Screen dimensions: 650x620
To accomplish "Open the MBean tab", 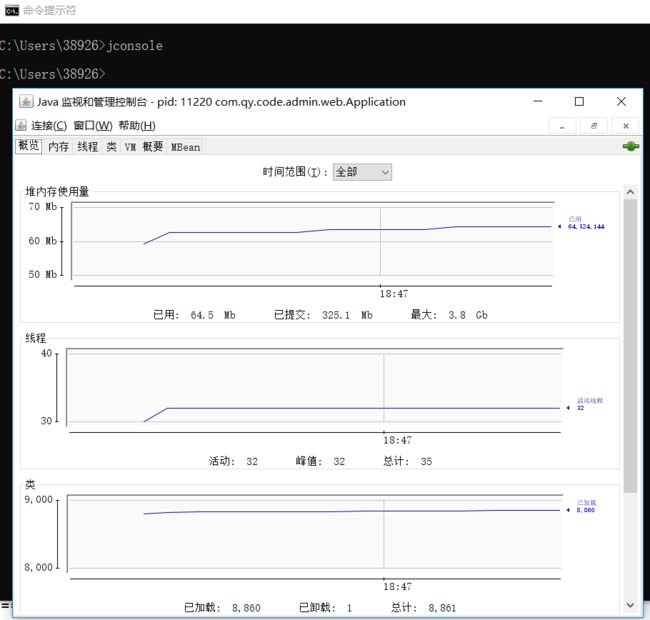I will coord(185,147).
